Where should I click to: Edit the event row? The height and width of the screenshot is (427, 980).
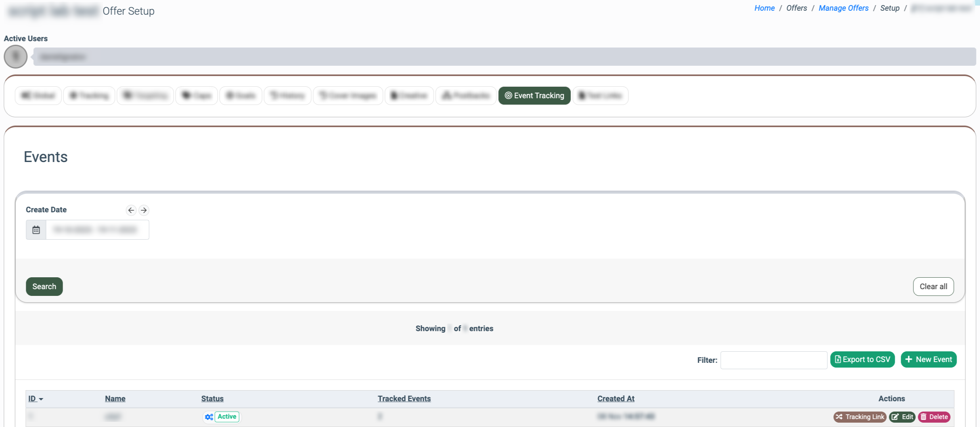coord(902,417)
